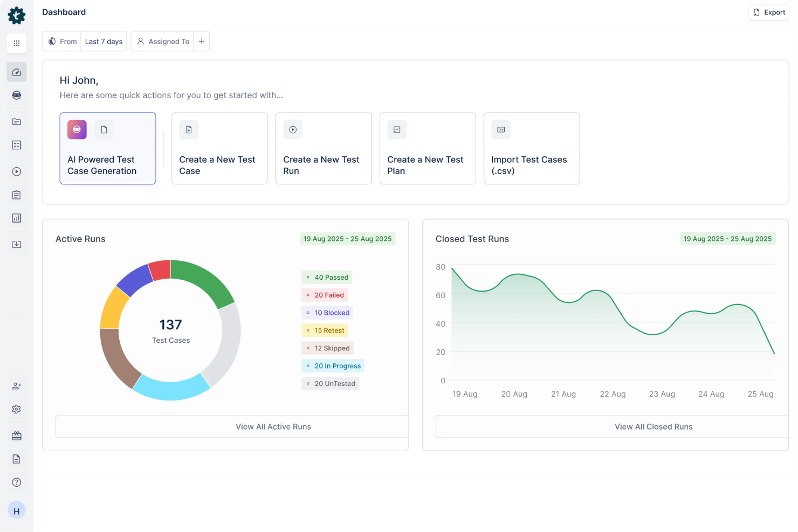Open the dashboard speedometer icon in sidebar
The width and height of the screenshot is (798, 532).
point(16,72)
